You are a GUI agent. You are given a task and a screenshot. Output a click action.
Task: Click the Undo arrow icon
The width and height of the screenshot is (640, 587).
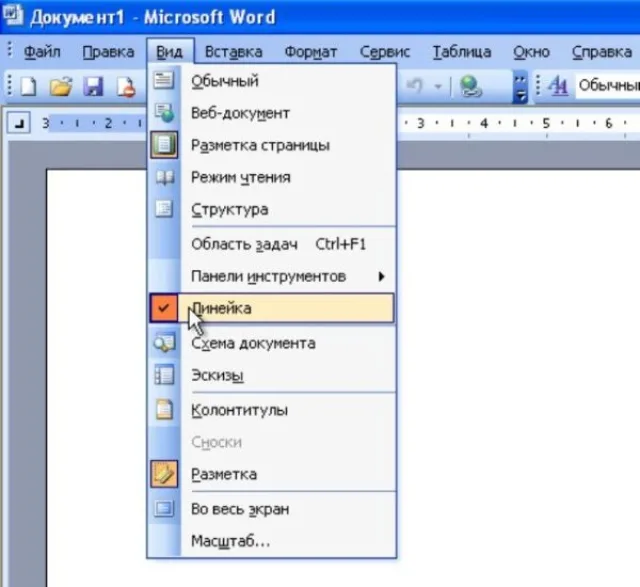tap(414, 86)
